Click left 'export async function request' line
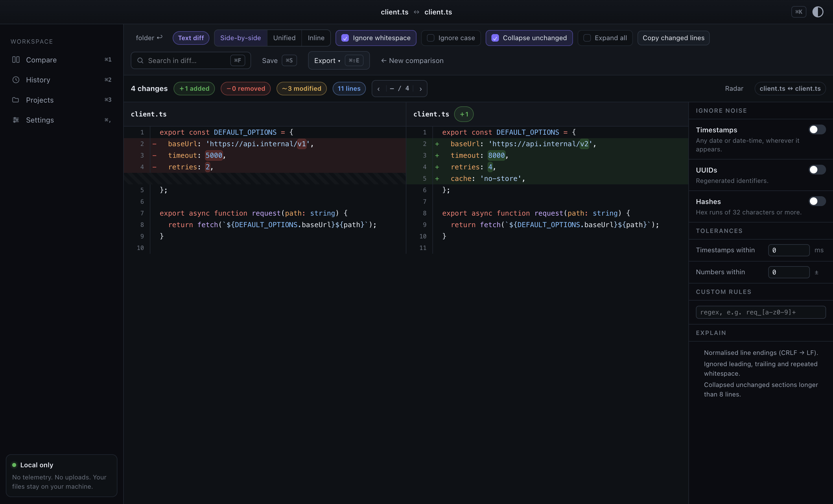Image resolution: width=833 pixels, height=504 pixels. click(x=265, y=213)
